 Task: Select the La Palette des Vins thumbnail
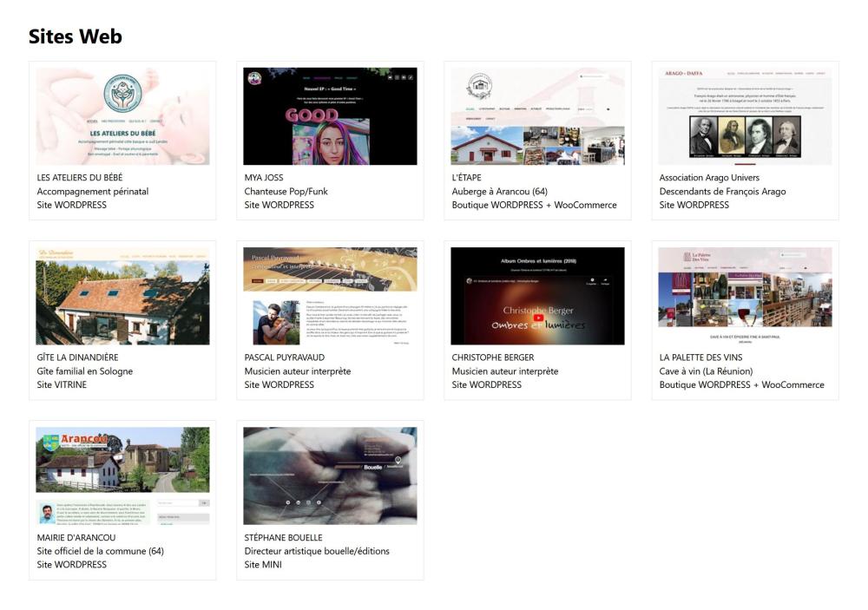point(745,296)
